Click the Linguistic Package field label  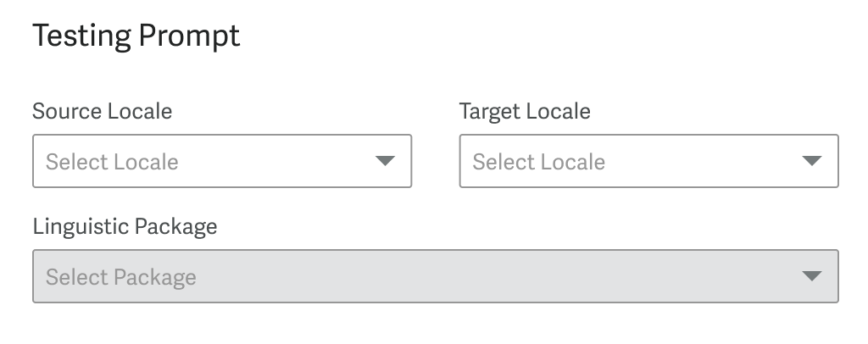pyautogui.click(x=125, y=226)
